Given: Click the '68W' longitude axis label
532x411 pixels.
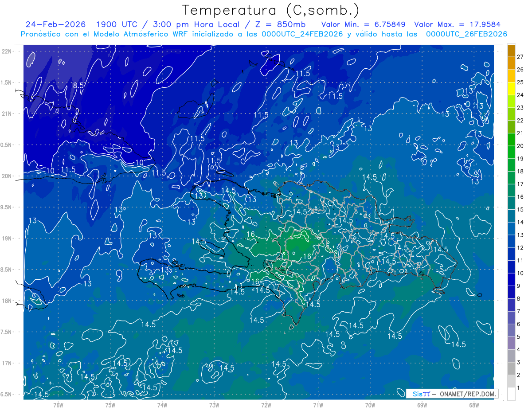Looking at the screenshot, I should tap(474, 404).
